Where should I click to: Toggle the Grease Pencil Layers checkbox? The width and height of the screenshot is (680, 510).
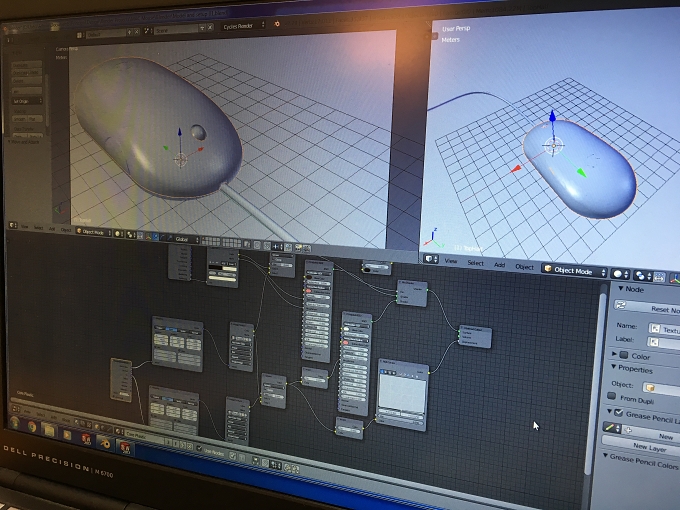(619, 412)
